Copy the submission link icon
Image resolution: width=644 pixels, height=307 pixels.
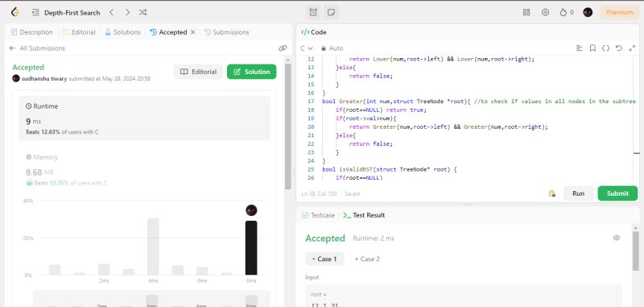tap(283, 48)
